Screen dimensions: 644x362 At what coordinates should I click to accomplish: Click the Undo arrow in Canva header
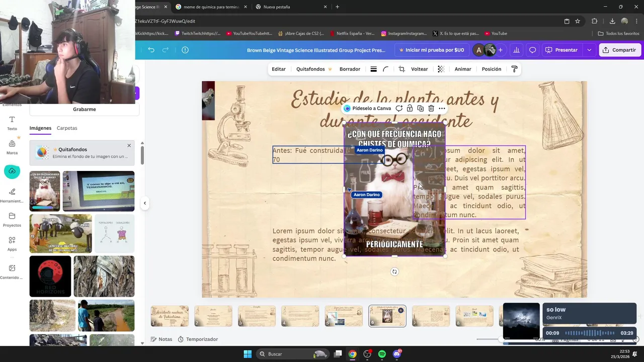click(x=151, y=50)
